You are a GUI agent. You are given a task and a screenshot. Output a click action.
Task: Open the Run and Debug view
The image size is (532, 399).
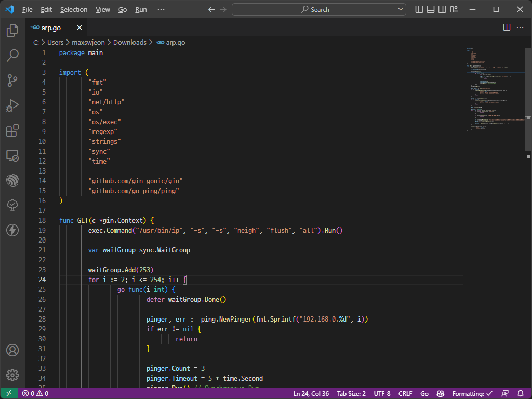tap(12, 106)
